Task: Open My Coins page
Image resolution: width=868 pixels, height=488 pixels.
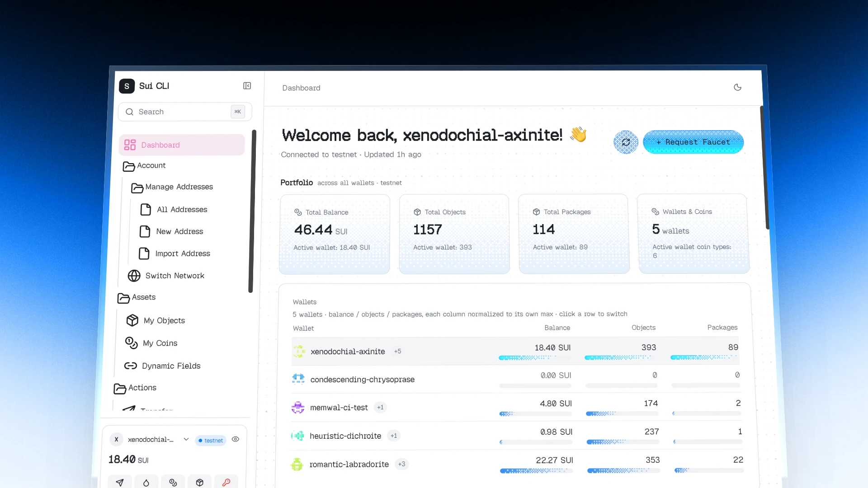Action: pos(151,343)
